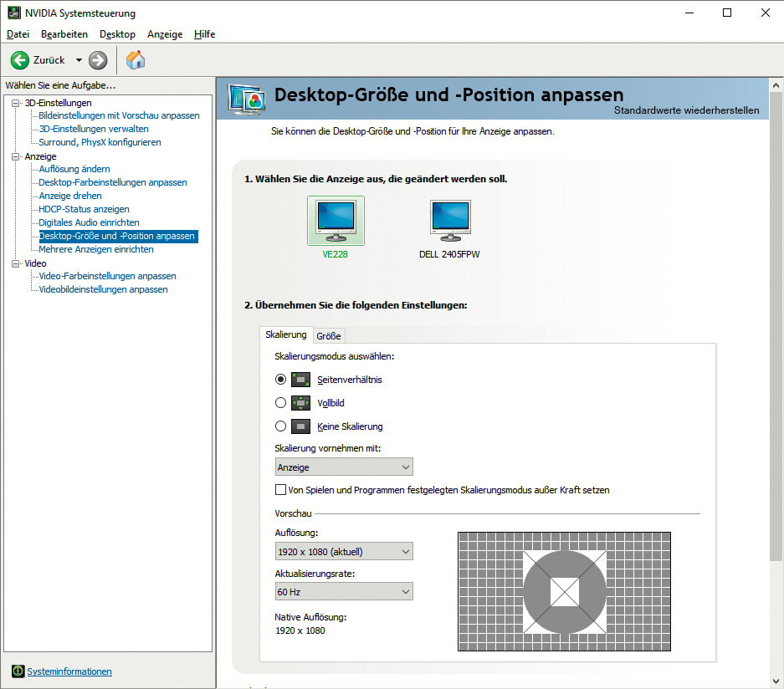Click the forward arrow navigation icon

pyautogui.click(x=98, y=60)
